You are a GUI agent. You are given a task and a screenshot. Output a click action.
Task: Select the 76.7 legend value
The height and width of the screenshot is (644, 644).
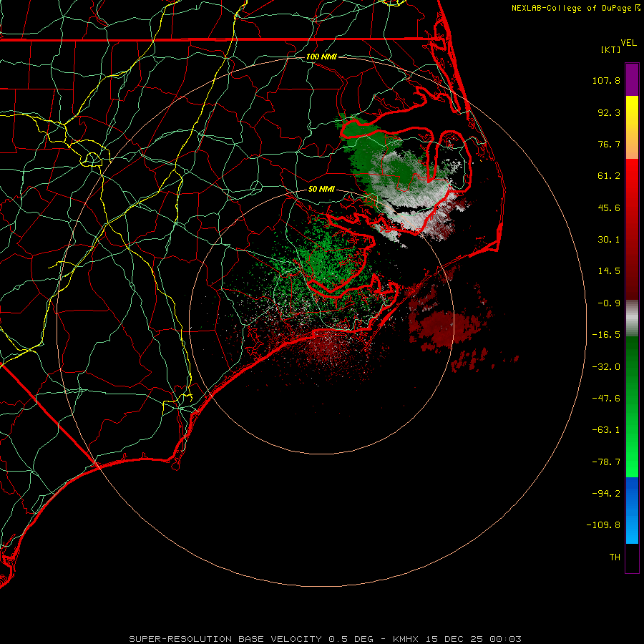coord(609,144)
